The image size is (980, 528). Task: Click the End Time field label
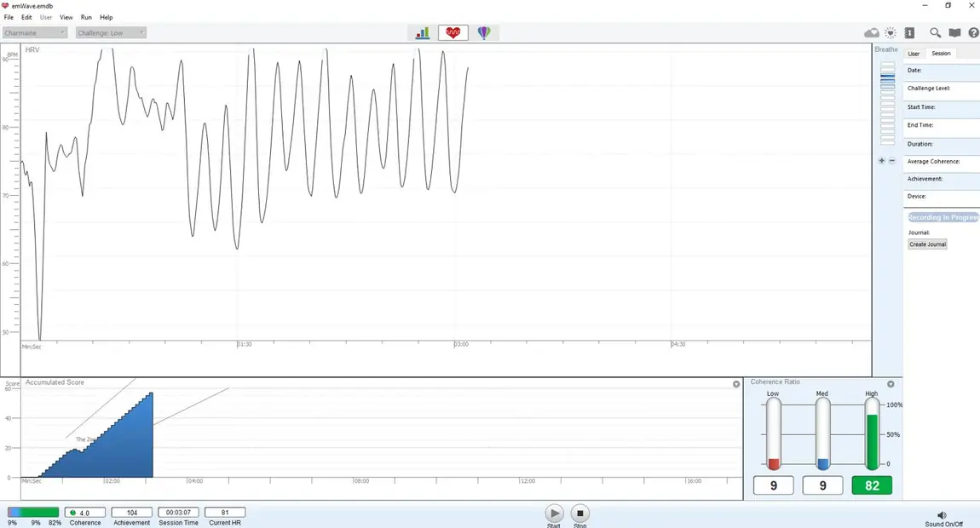pyautogui.click(x=920, y=125)
